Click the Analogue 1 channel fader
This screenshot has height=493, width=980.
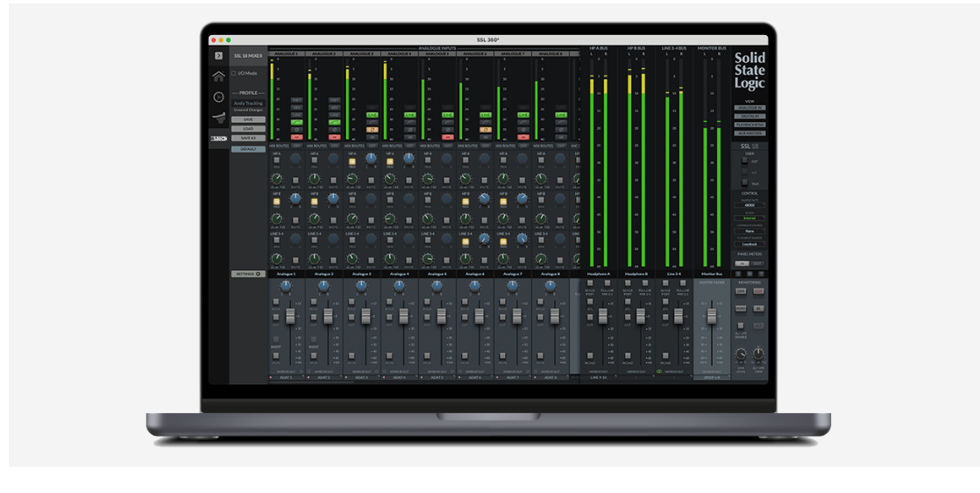(291, 316)
